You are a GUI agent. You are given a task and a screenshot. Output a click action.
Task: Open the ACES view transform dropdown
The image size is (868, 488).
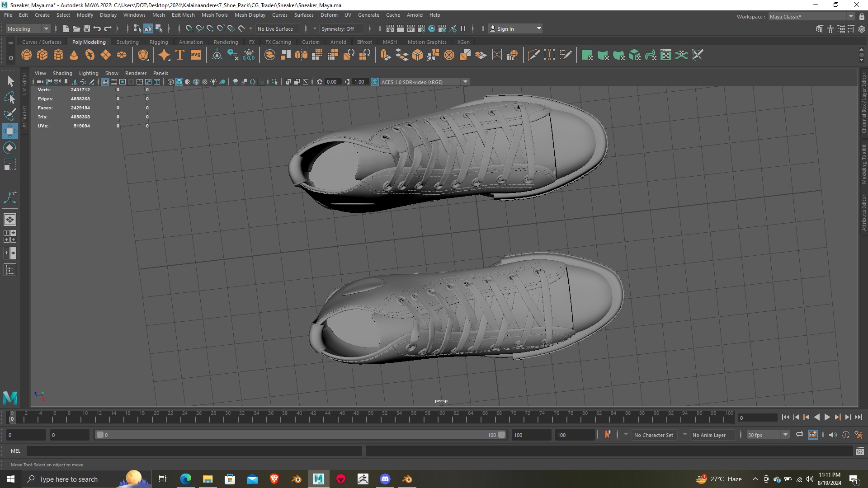[x=425, y=82]
